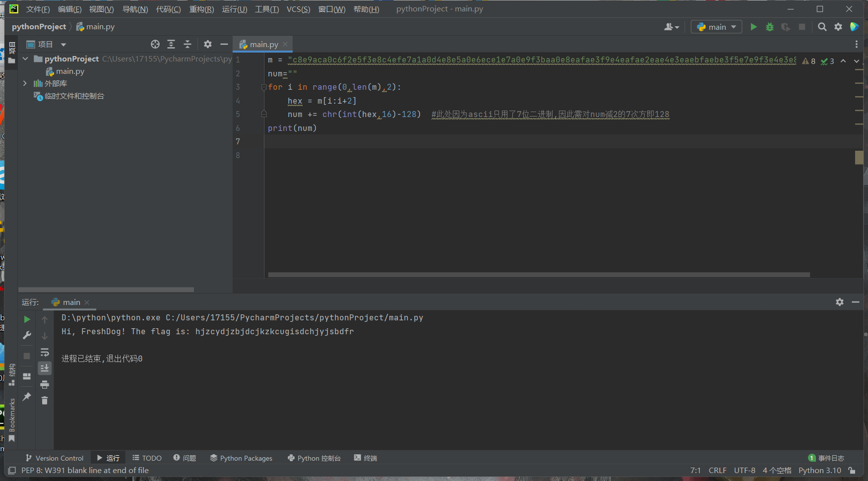Toggle soft-wrap in the run console
The height and width of the screenshot is (481, 868).
tap(45, 352)
